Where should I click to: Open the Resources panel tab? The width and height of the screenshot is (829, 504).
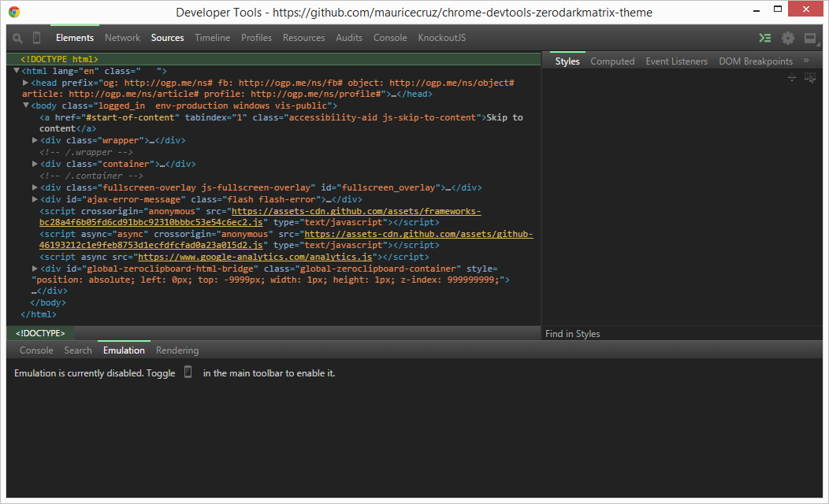pyautogui.click(x=303, y=38)
